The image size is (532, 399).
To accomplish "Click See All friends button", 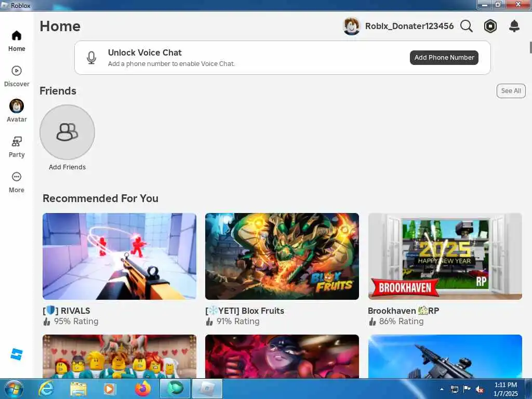I will click(x=511, y=91).
